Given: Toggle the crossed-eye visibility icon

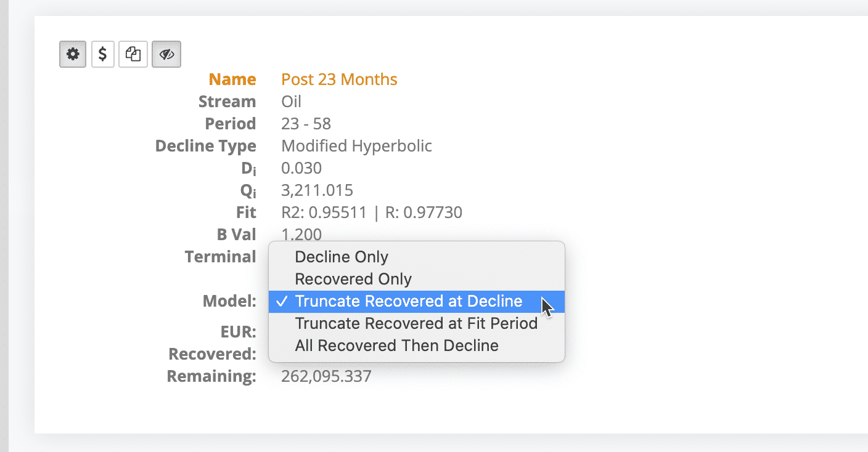Looking at the screenshot, I should coord(166,54).
